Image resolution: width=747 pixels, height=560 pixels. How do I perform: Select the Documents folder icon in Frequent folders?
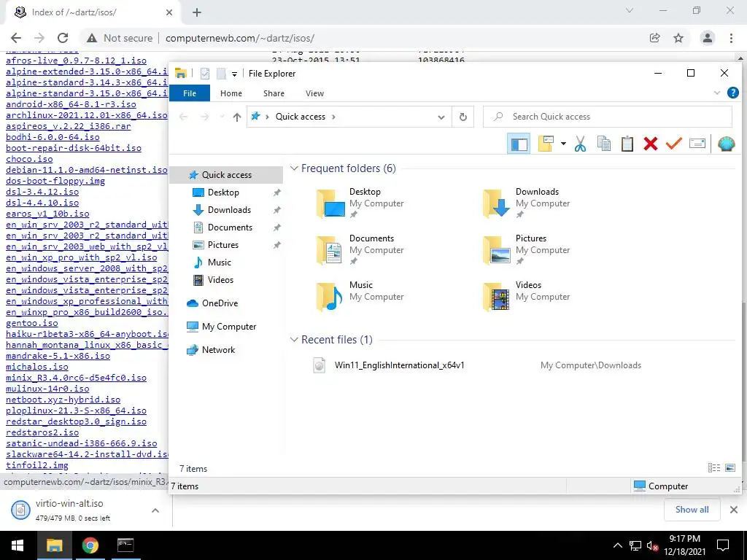click(330, 250)
